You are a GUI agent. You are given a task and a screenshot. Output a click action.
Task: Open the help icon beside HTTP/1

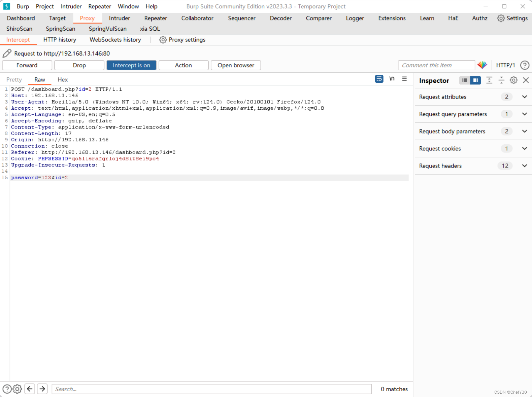525,65
